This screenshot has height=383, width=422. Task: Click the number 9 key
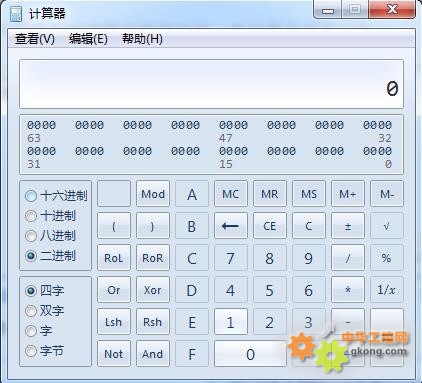pyautogui.click(x=309, y=258)
